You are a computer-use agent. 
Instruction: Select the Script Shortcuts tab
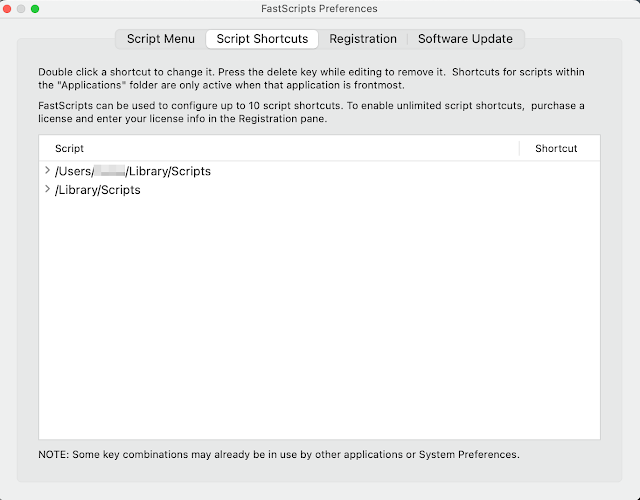pyautogui.click(x=262, y=39)
